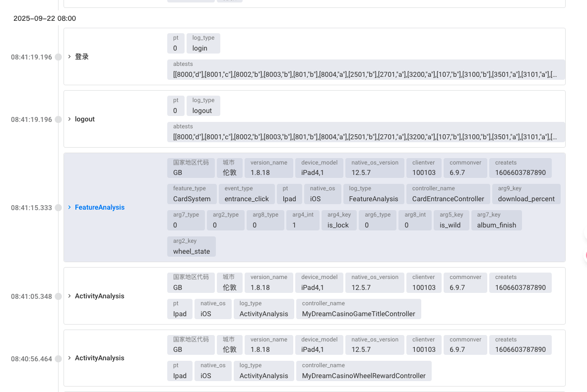The height and width of the screenshot is (392, 587).
Task: Select the timeline dot beside the logout event
Action: 58,119
